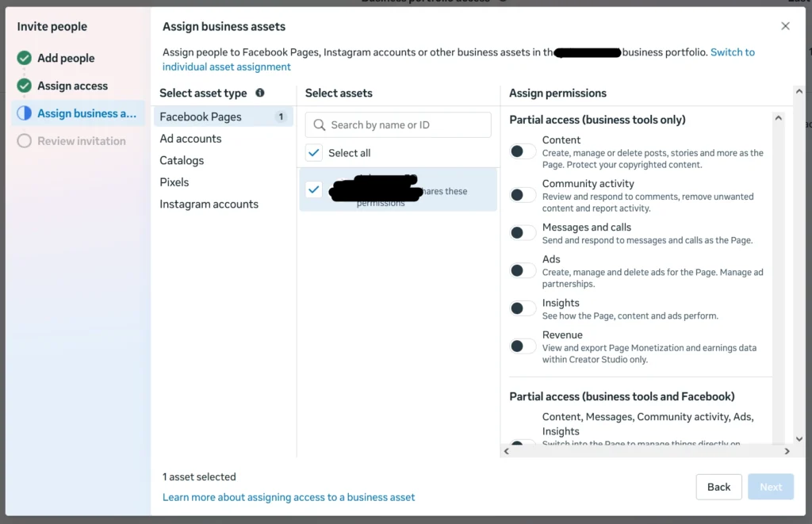
Task: Click the Search by name or ID field
Action: pos(408,124)
